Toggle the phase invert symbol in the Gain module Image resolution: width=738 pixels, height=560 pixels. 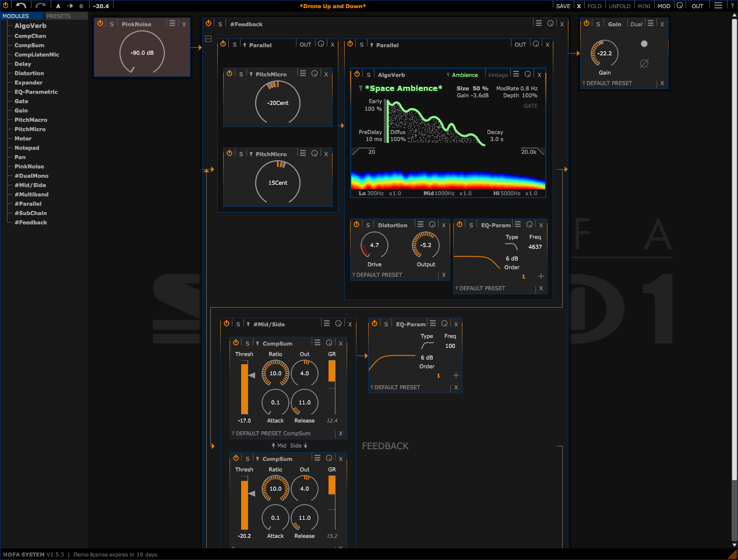click(x=644, y=64)
